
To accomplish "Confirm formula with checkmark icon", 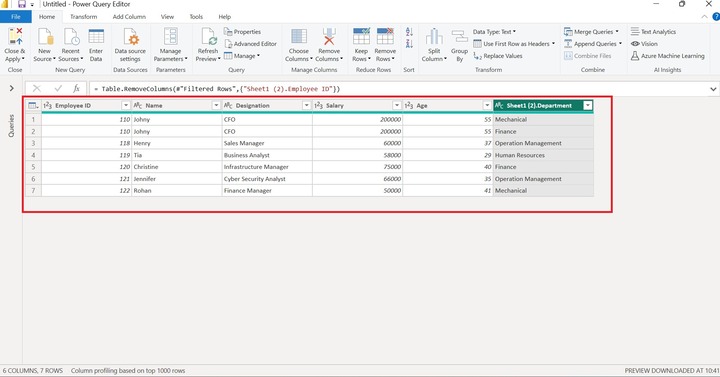I will coord(58,89).
